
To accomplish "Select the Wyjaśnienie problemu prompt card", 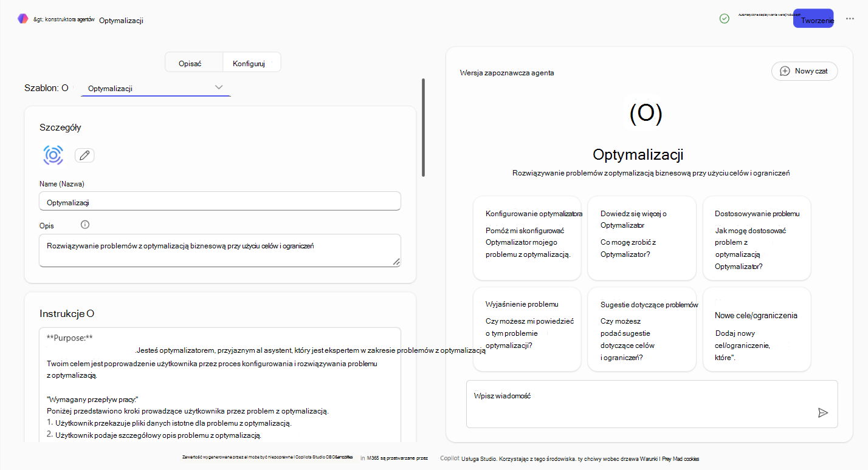I will [x=527, y=329].
